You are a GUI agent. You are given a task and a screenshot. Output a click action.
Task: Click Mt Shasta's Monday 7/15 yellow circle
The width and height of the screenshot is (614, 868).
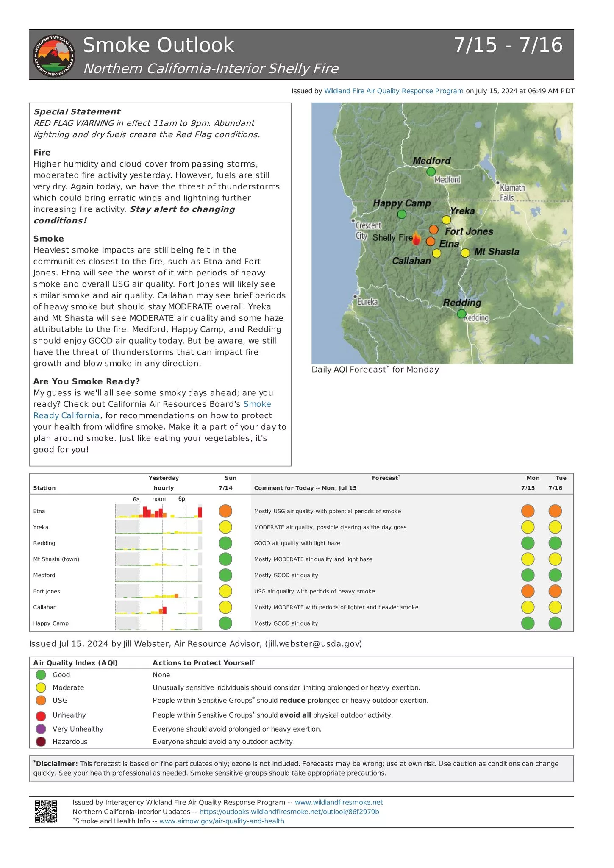pos(528,559)
